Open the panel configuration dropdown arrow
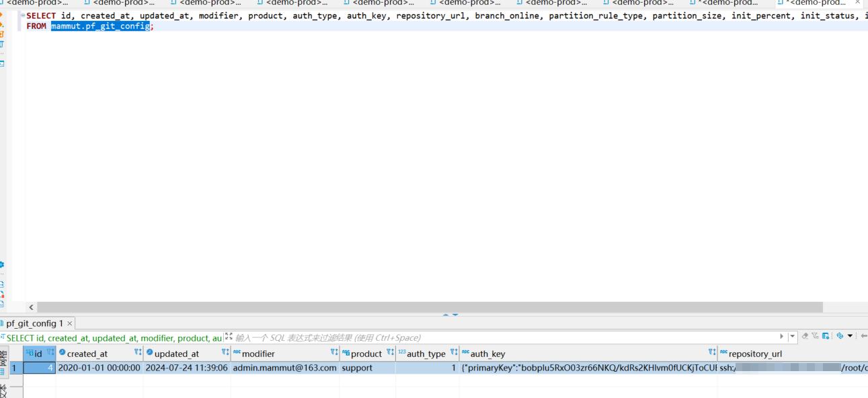 click(x=850, y=336)
